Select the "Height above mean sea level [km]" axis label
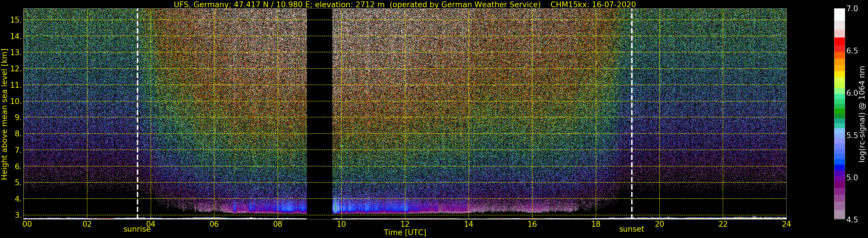868x238 pixels. (4, 114)
